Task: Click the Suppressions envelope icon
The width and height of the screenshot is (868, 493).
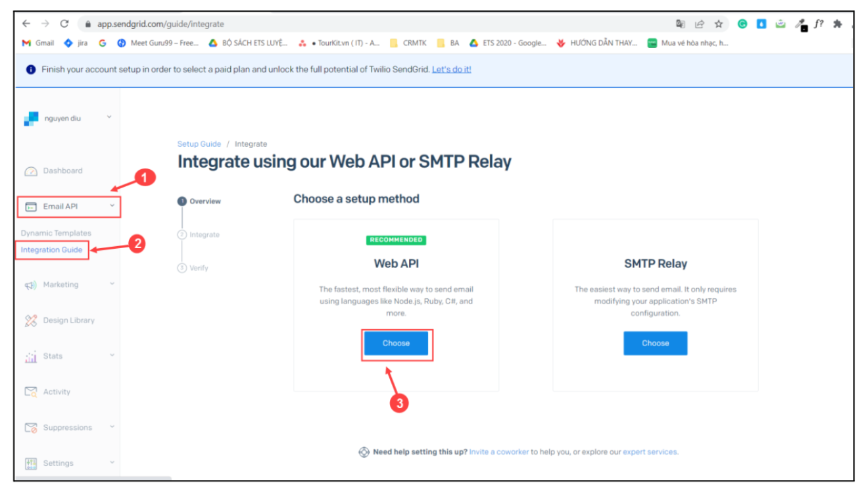Action: 31,428
